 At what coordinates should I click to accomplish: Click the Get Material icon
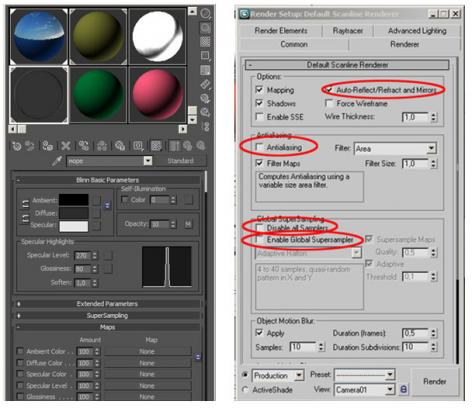[x=16, y=146]
